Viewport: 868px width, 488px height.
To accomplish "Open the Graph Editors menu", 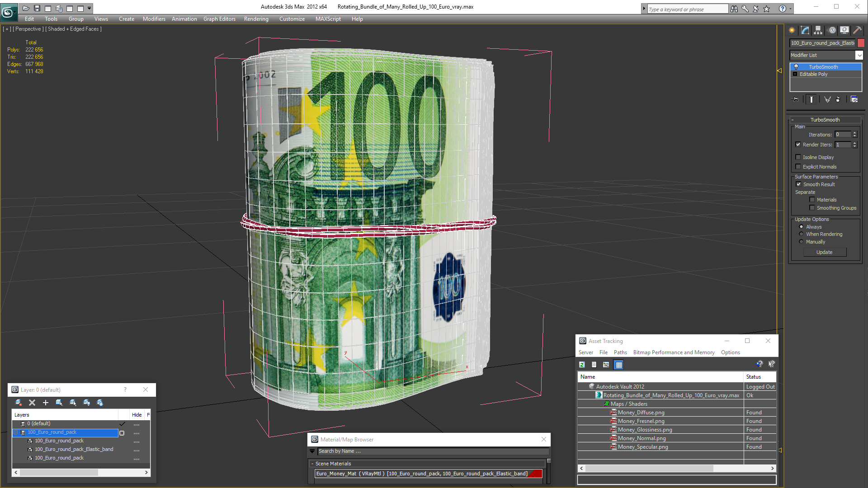I will [x=219, y=19].
